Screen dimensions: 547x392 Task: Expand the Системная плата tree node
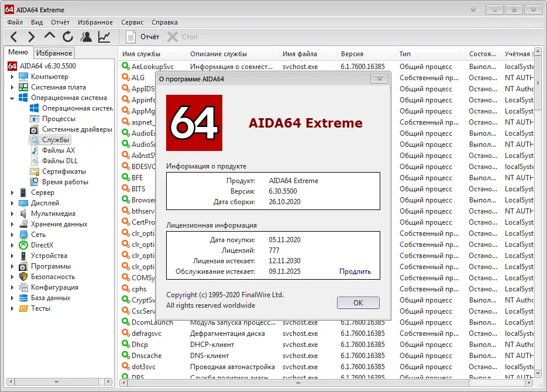click(x=12, y=87)
